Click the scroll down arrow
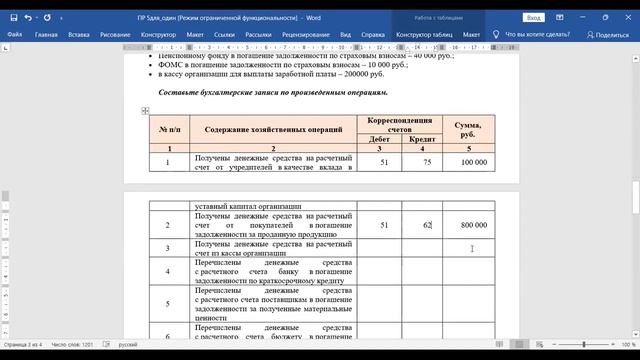Screen dimensions: 640x360 tap(636, 334)
